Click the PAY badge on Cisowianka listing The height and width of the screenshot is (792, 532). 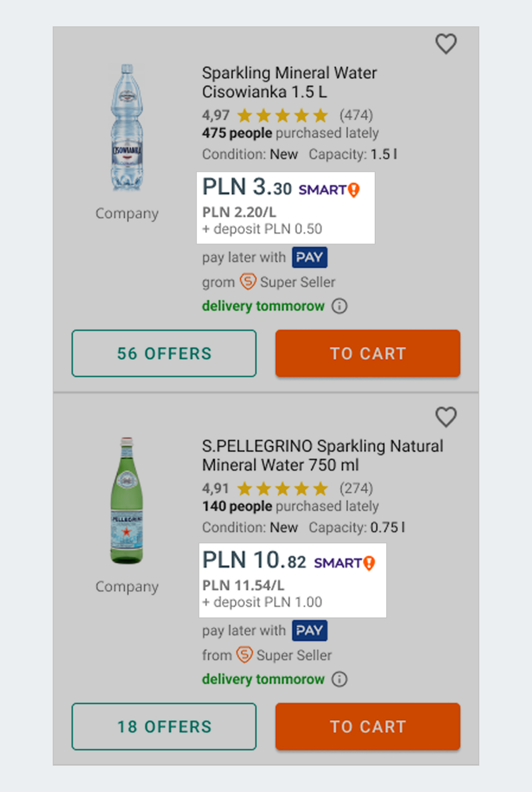(310, 257)
